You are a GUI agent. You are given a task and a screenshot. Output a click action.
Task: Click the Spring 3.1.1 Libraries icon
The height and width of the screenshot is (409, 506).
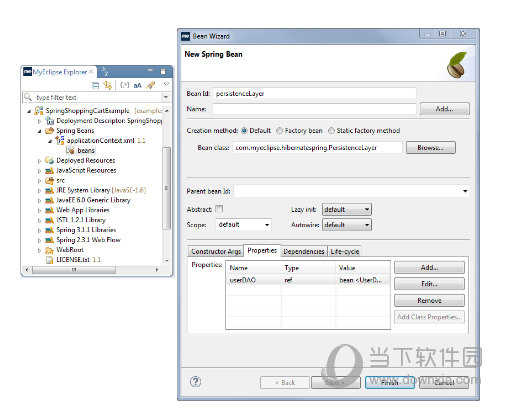[x=50, y=230]
